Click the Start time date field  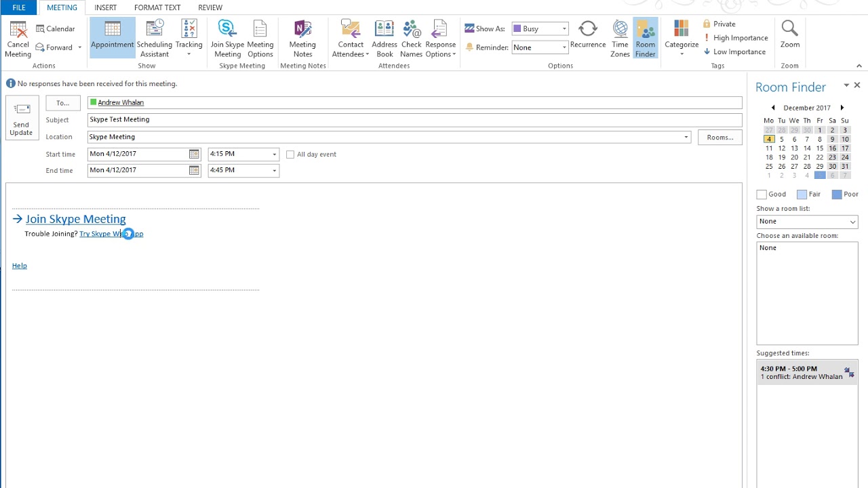pyautogui.click(x=138, y=154)
